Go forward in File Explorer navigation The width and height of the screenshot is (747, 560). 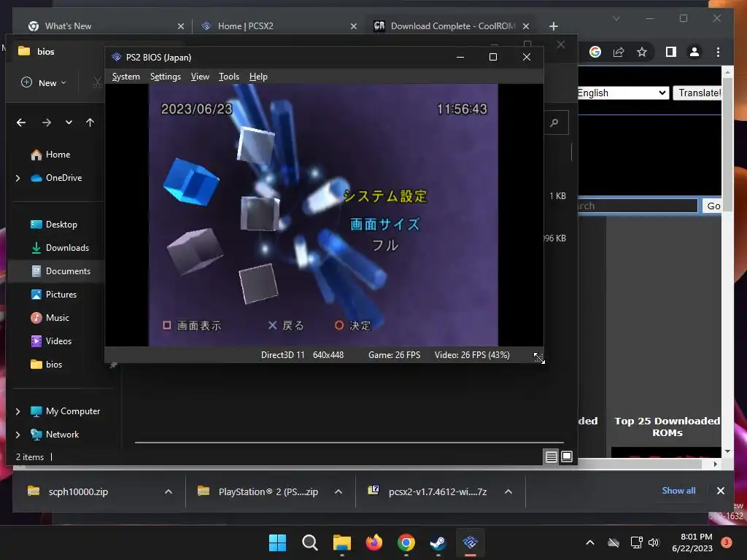pyautogui.click(x=46, y=122)
